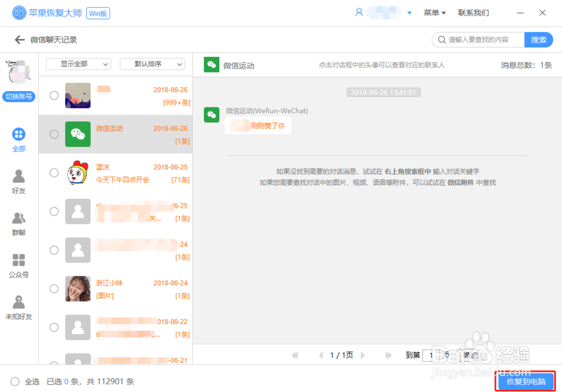Open the 未知好友 category in sidebar
562x392 pixels.
click(x=19, y=308)
